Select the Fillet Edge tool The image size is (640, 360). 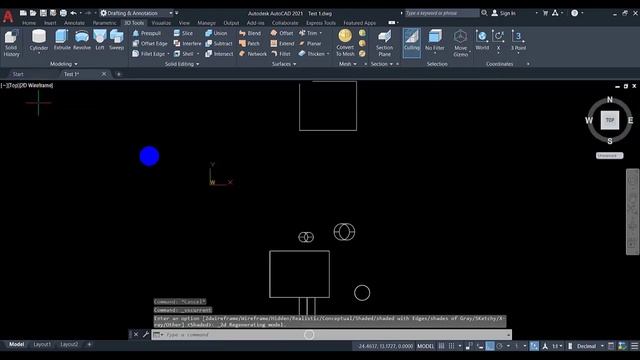(149, 53)
